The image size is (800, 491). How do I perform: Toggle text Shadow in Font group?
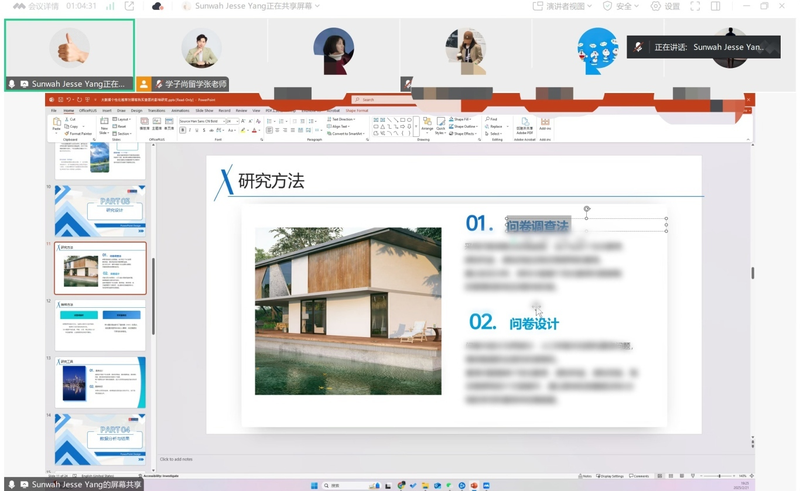[204, 130]
